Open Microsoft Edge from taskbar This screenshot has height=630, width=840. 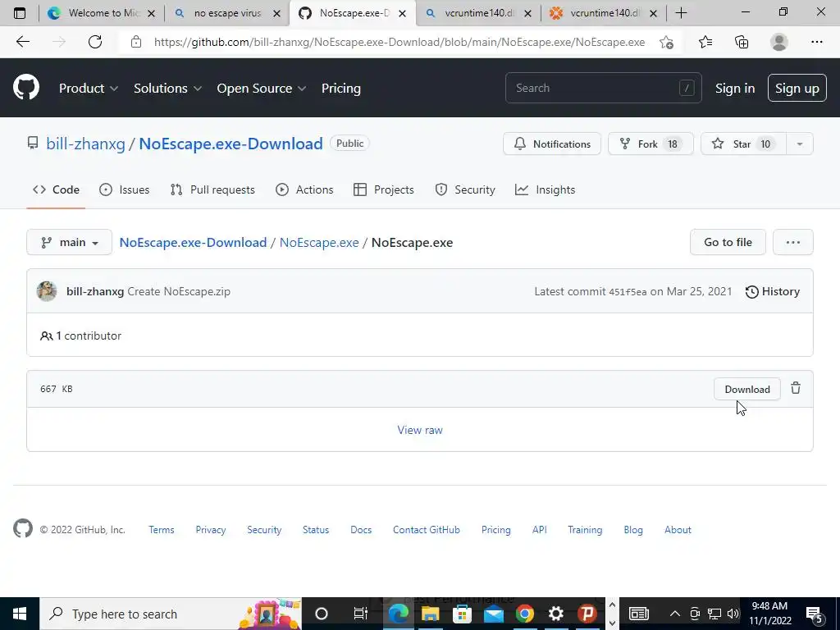[x=398, y=614]
